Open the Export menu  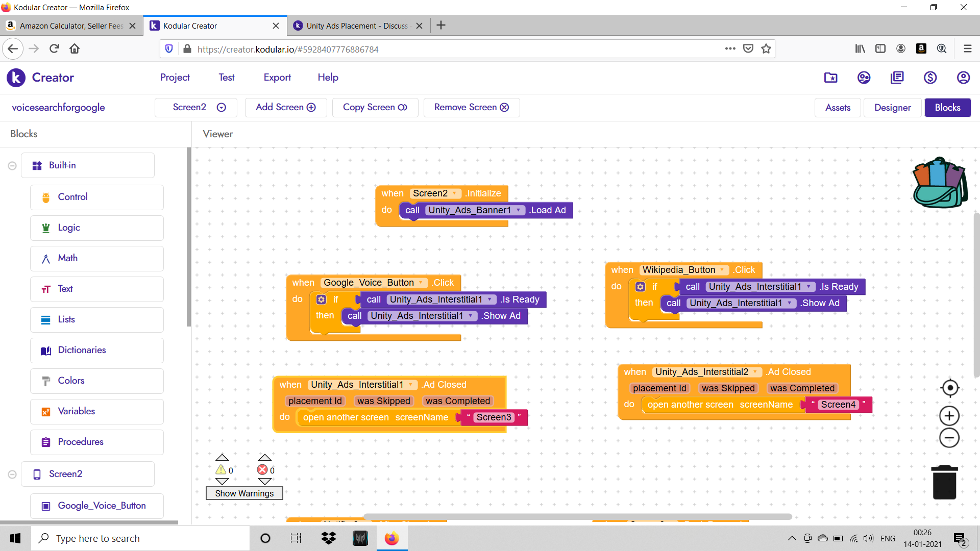click(x=277, y=78)
